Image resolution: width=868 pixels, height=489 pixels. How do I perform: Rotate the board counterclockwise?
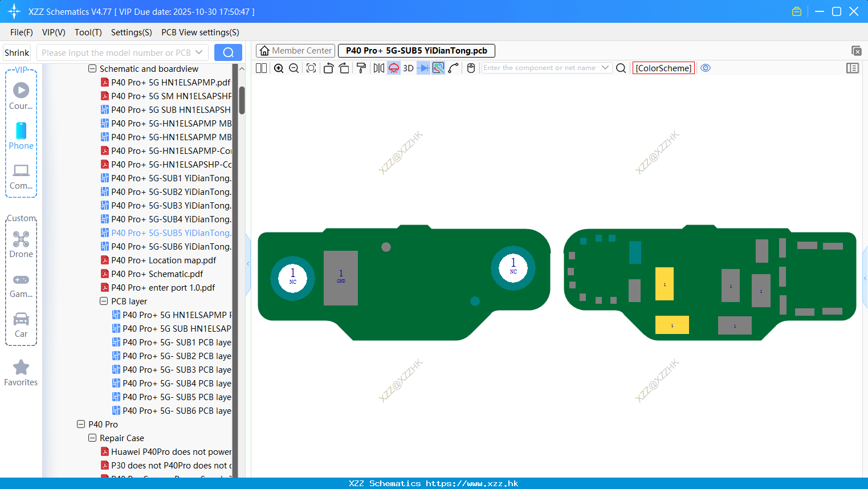click(x=328, y=68)
